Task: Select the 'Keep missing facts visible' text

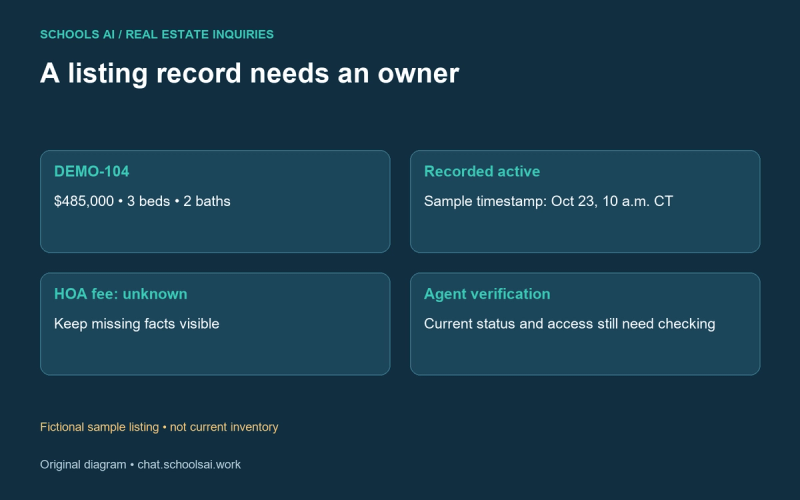Action: click(x=137, y=324)
